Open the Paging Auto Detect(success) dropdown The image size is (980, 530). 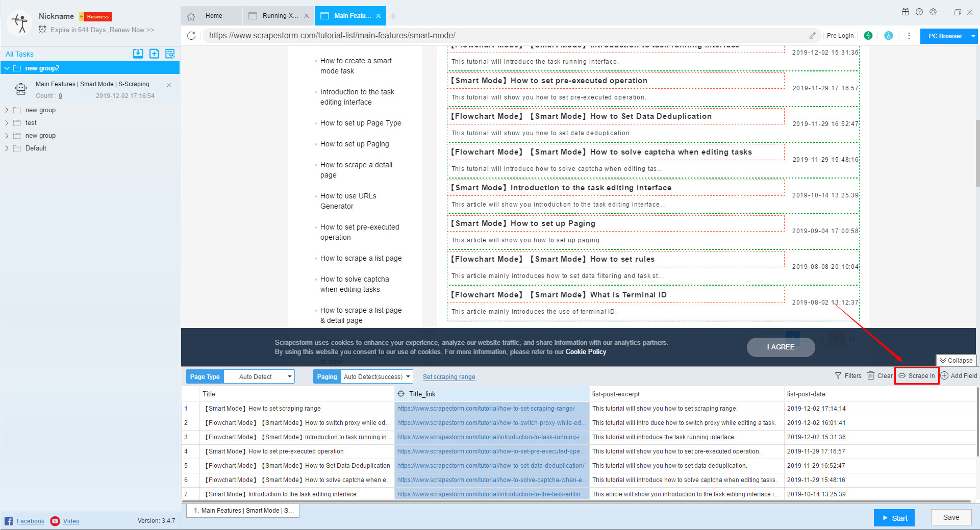[x=376, y=376]
